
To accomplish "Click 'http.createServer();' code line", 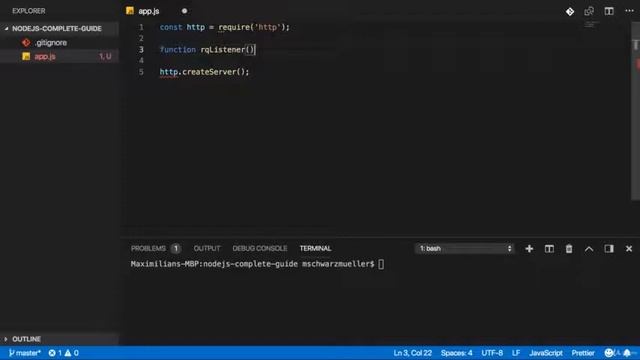I will (204, 72).
